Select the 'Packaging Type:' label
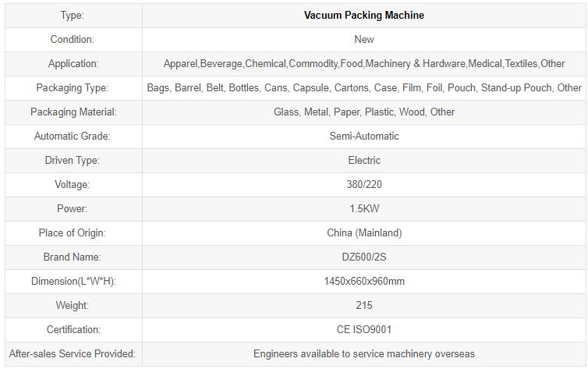Image resolution: width=588 pixels, height=369 pixels. pos(73,87)
